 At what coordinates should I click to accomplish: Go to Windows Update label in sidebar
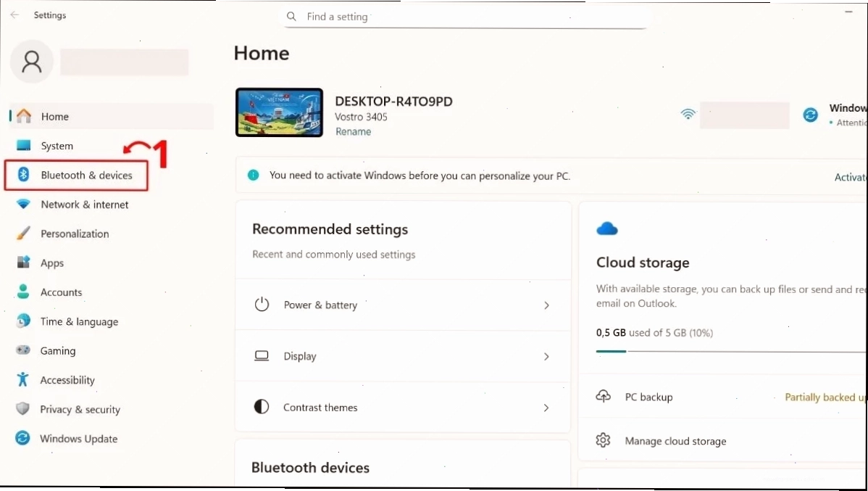[78, 438]
